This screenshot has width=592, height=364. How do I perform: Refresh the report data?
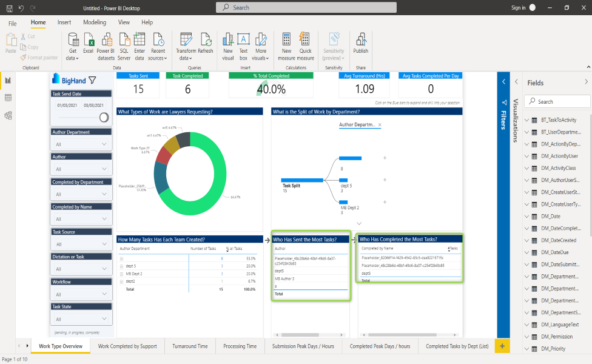(206, 43)
